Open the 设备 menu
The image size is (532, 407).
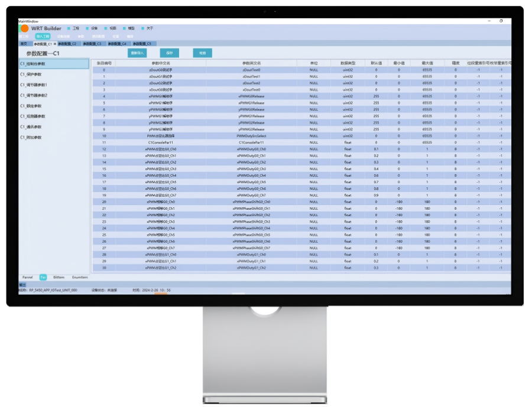(95, 28)
